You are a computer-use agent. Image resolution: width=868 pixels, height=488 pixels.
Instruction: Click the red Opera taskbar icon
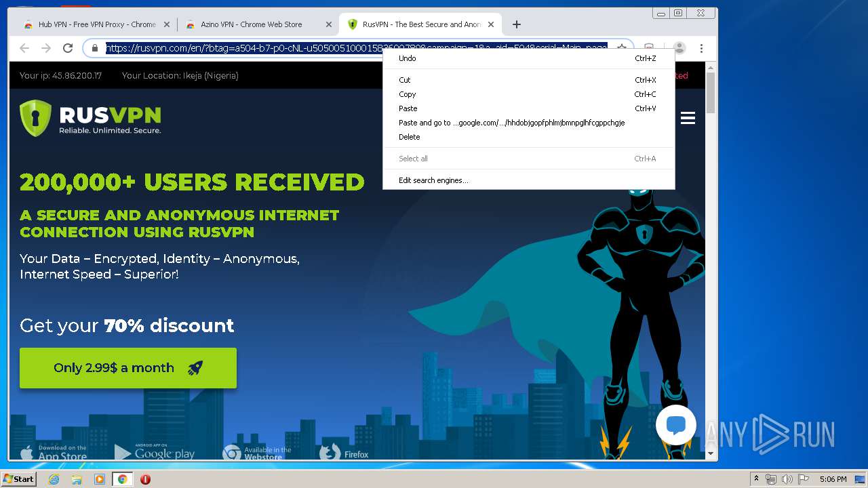point(145,479)
